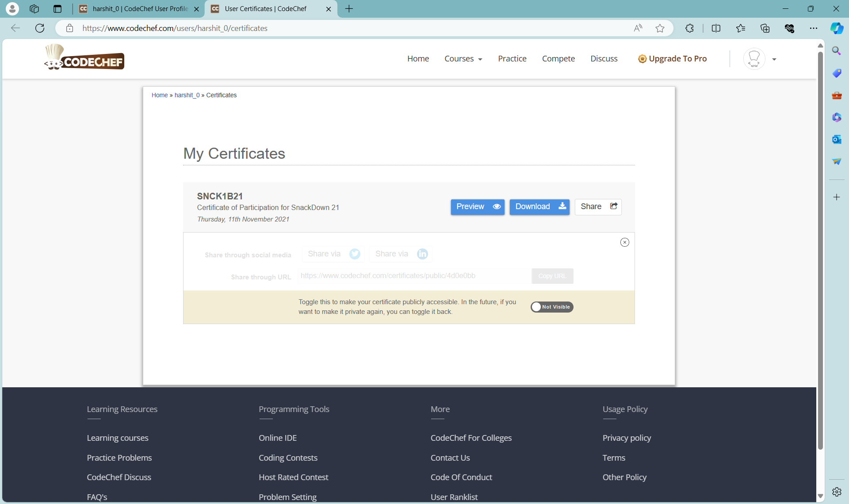This screenshot has width=849, height=504.
Task: Add page to favorites with the star
Action: coord(659,28)
